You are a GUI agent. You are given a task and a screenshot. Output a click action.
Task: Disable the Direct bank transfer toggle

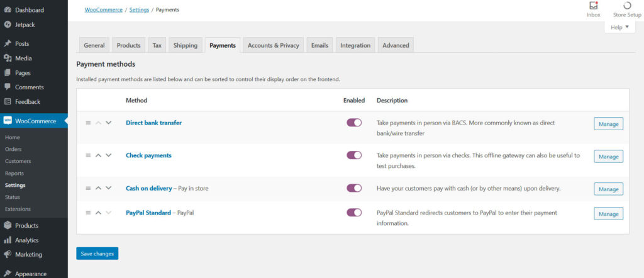[x=354, y=123]
